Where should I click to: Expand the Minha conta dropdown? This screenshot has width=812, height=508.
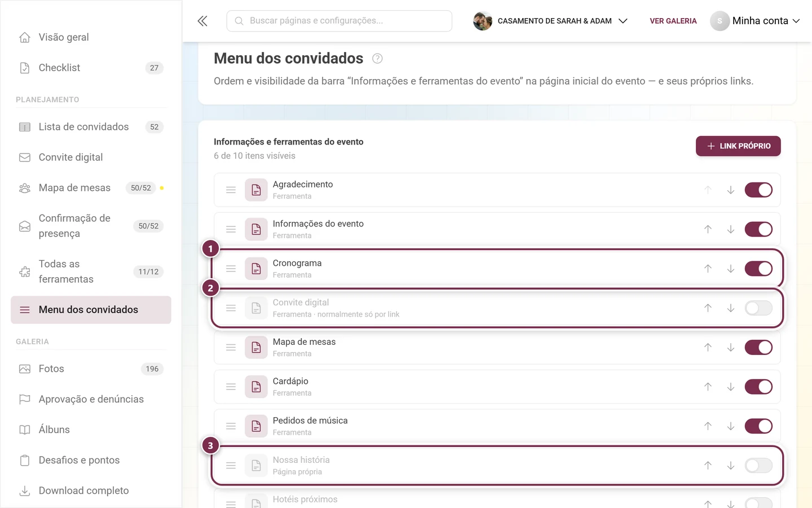coord(755,21)
